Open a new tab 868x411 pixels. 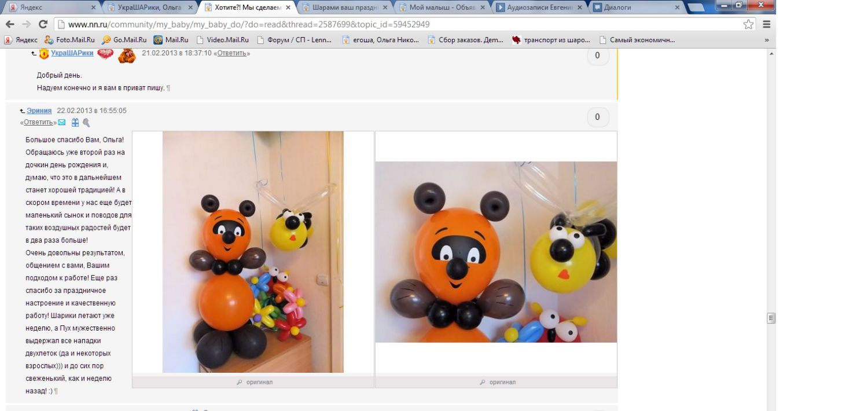tap(696, 8)
